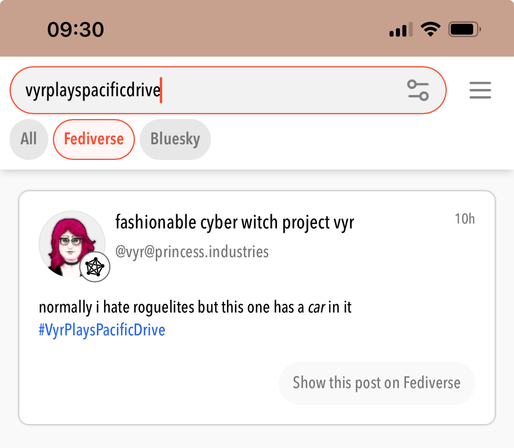
Task: Tap the 09:30 status bar clock
Action: click(x=75, y=29)
